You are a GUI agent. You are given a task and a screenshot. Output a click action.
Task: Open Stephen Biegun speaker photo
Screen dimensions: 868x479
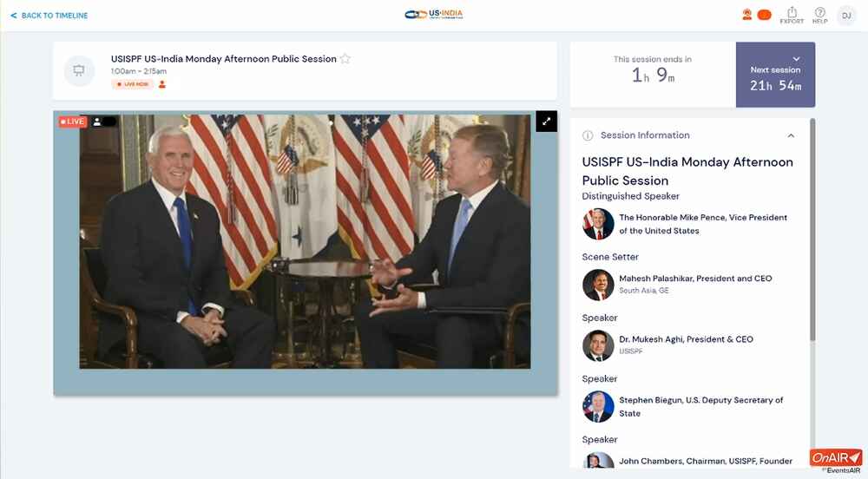pos(598,406)
